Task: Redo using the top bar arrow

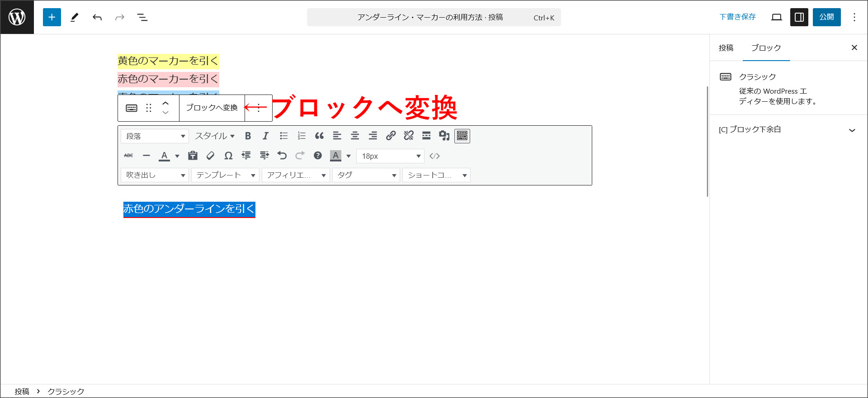Action: 120,17
